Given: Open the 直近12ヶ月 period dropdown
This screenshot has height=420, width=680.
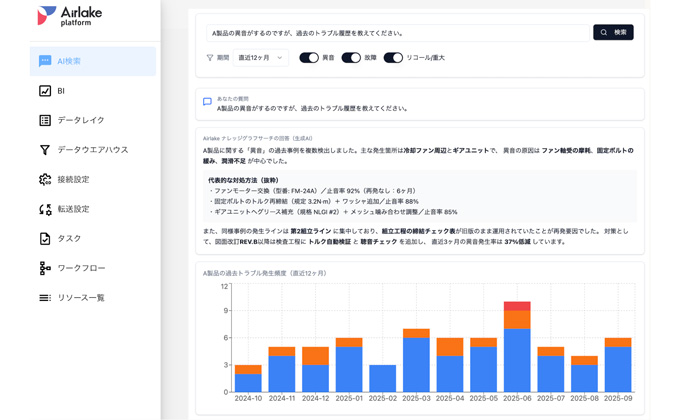Looking at the screenshot, I should click(x=261, y=58).
